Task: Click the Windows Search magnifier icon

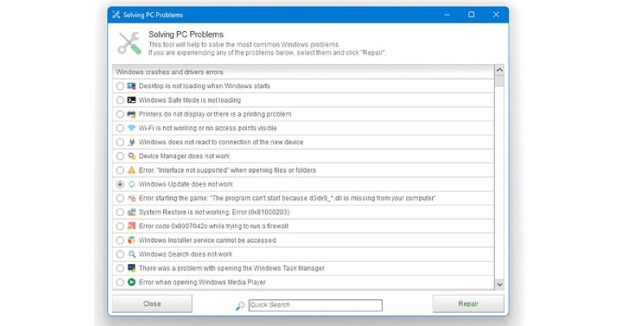Action: tap(131, 254)
